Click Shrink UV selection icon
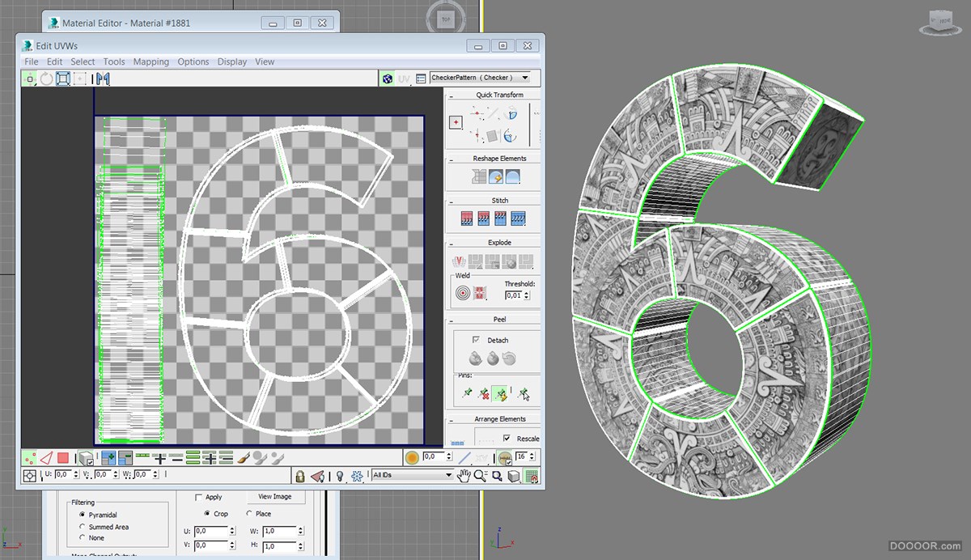The width and height of the screenshot is (971, 560). pyautogui.click(x=125, y=458)
